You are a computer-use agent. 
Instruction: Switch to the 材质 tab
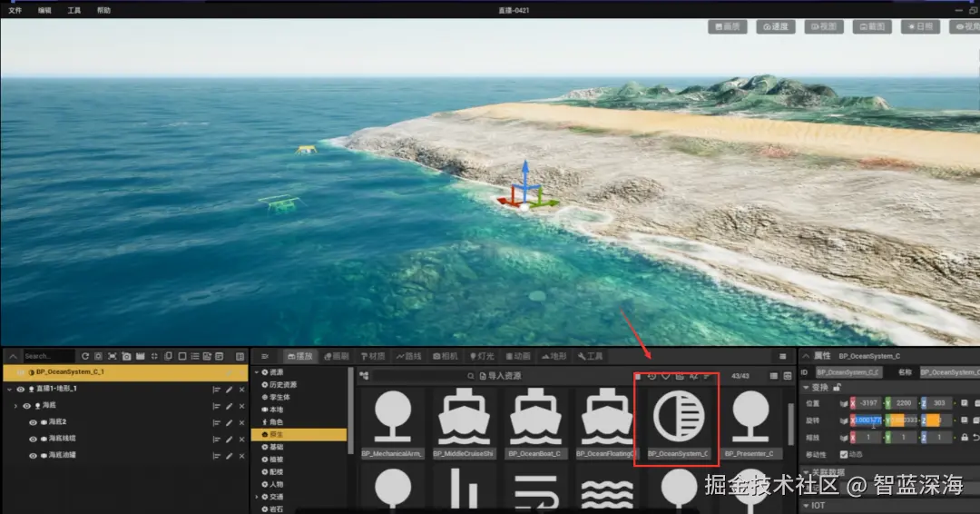tap(373, 356)
